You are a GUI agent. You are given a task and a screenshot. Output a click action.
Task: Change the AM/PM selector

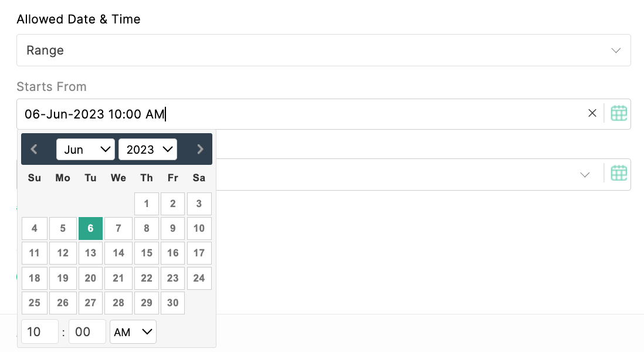(133, 332)
